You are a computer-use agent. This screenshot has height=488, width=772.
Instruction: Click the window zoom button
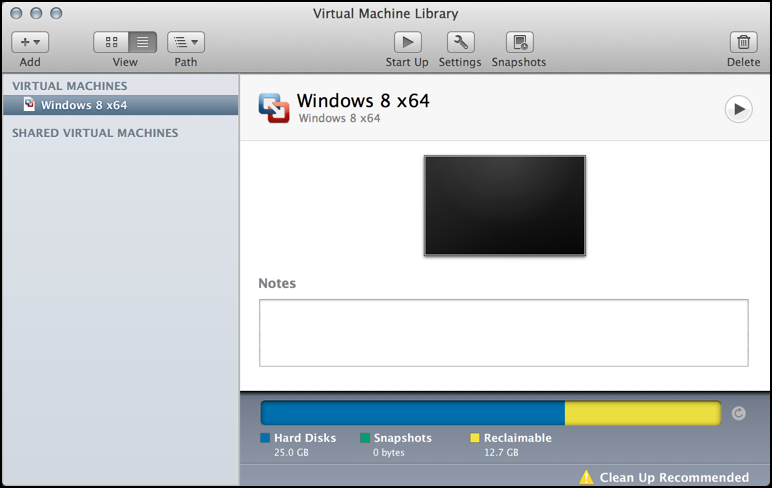point(56,13)
